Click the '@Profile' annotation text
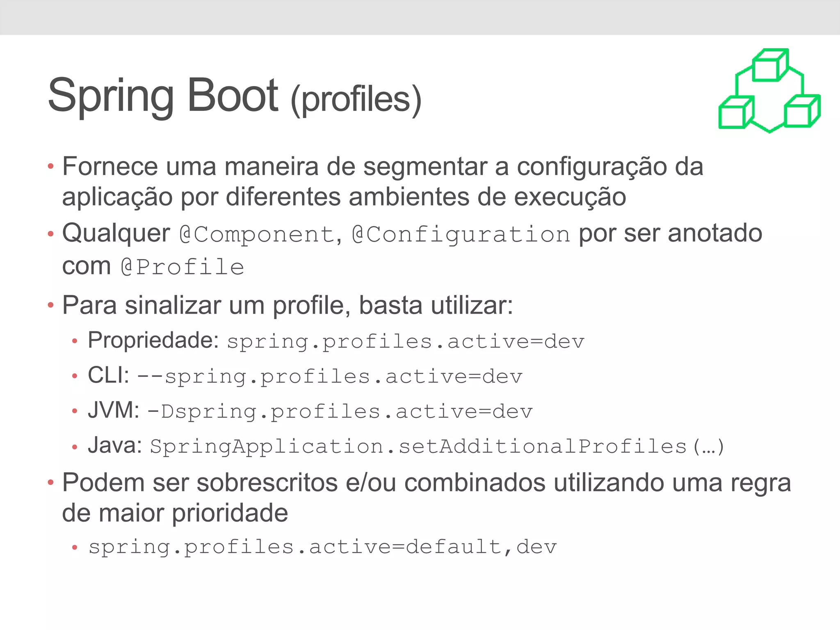Screen dimensions: 840x630 click(183, 267)
